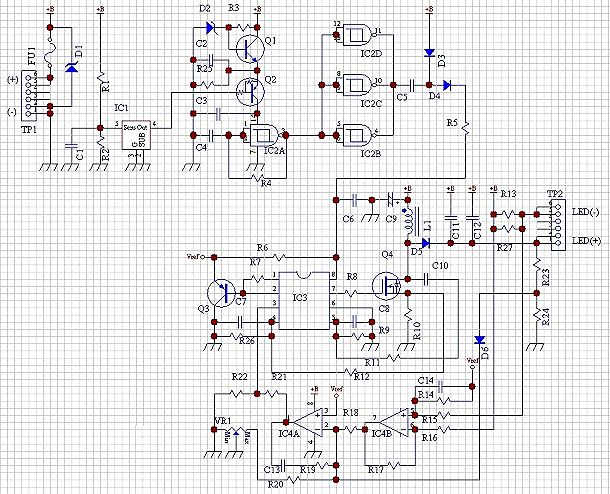Select MOSFET Q4 symbol
Viewport: 610px width, 494px height.
click(x=386, y=286)
